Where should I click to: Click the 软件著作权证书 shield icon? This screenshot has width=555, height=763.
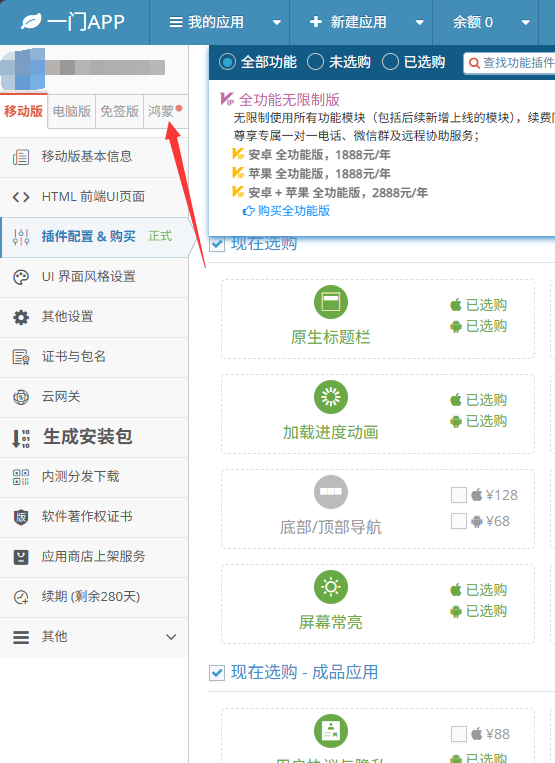(21, 517)
